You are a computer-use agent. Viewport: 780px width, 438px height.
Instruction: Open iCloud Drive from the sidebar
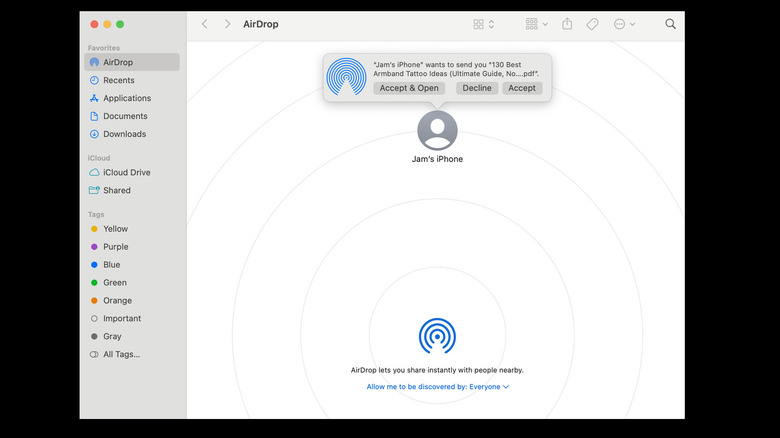(x=126, y=172)
